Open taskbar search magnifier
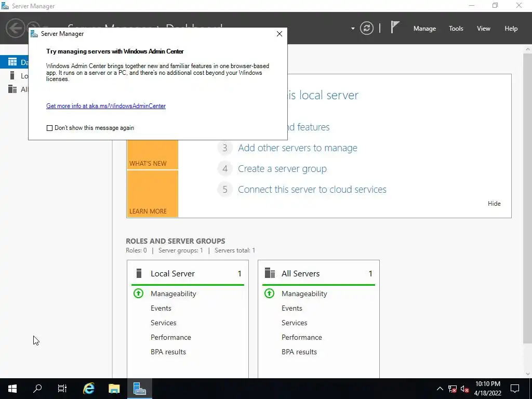 (37, 389)
